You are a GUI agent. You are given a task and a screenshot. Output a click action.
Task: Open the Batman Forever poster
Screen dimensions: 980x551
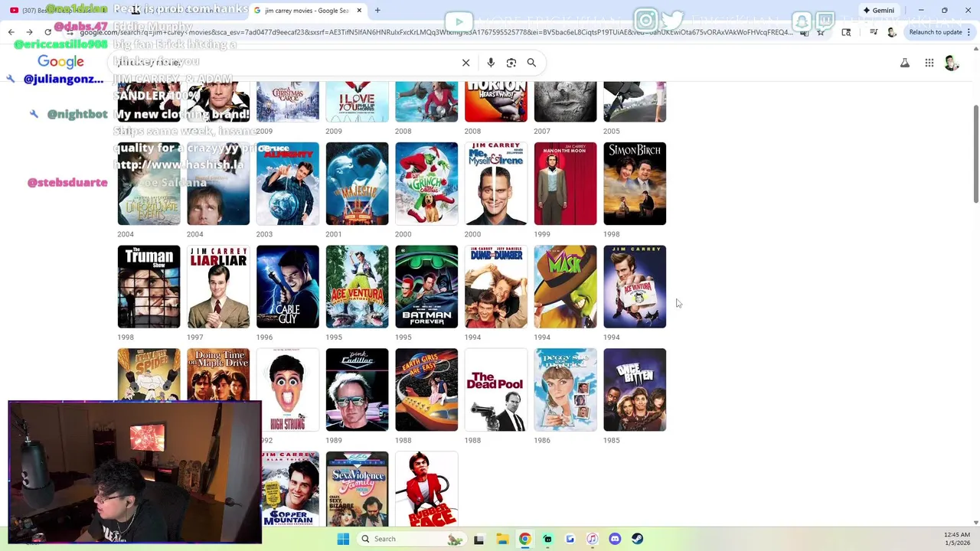tap(426, 287)
